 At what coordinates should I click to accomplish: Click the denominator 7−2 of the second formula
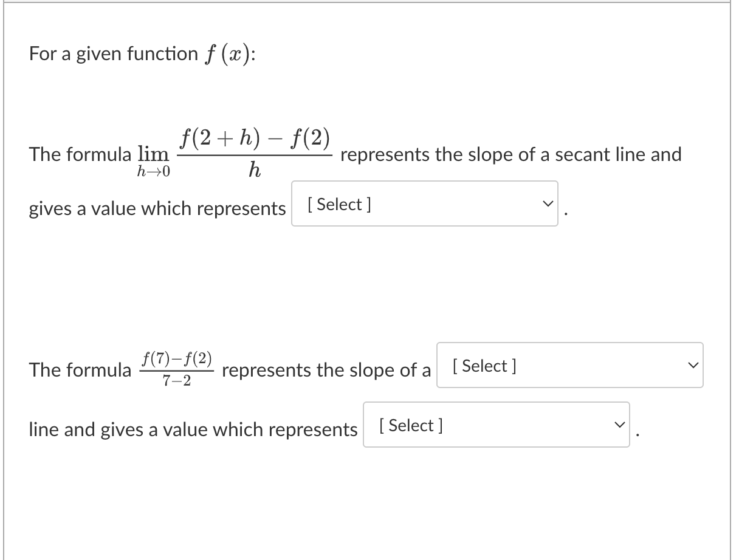click(177, 381)
